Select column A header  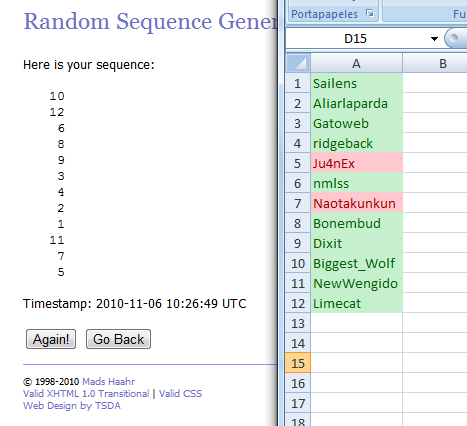(x=356, y=63)
